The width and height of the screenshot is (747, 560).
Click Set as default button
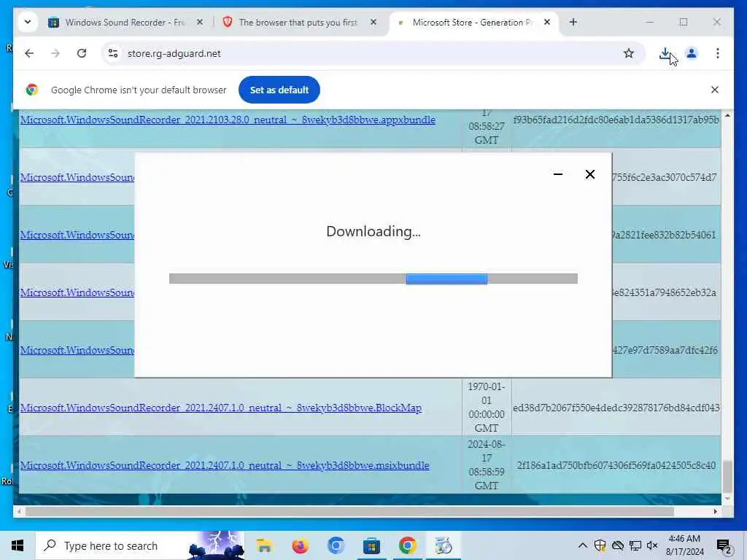279,90
